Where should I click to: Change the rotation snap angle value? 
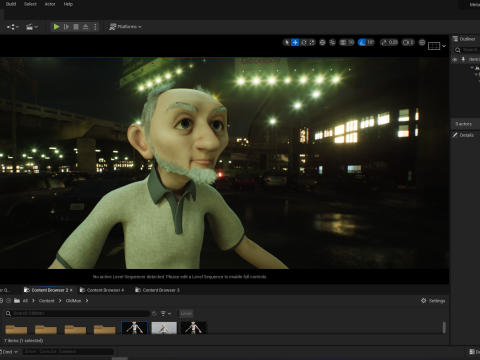(x=370, y=42)
